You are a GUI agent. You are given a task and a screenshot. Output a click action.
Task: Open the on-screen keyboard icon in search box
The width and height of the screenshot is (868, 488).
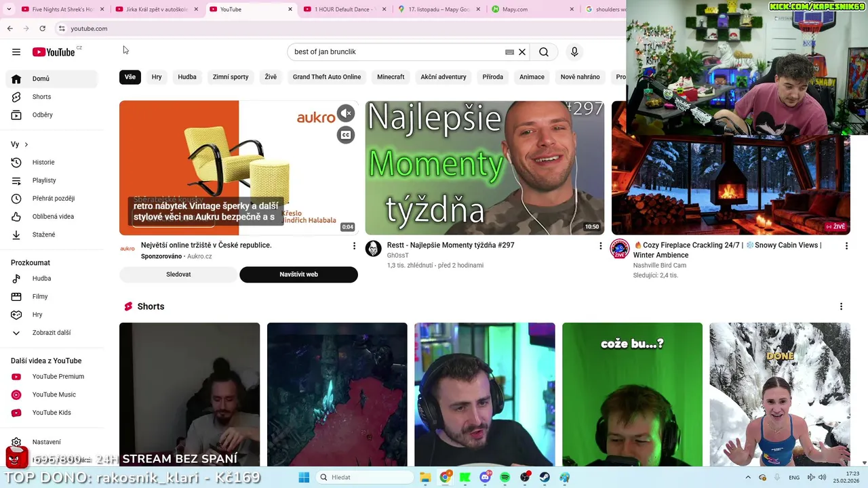coord(509,52)
